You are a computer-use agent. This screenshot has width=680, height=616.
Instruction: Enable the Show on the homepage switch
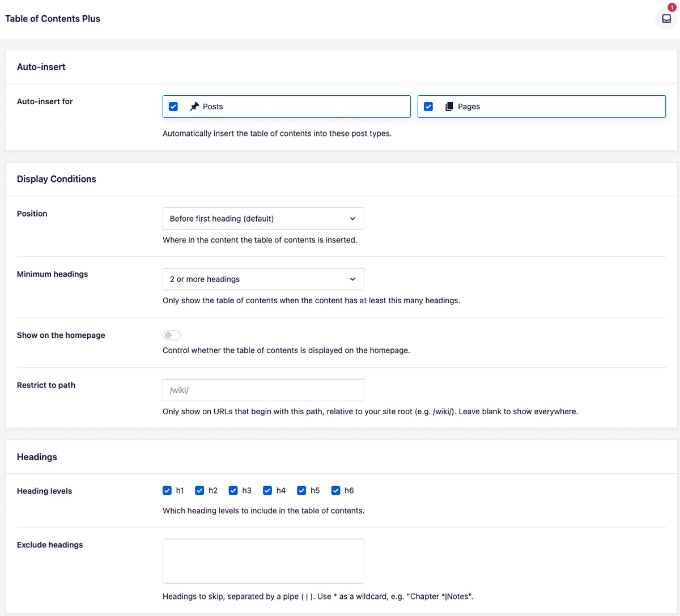point(172,335)
